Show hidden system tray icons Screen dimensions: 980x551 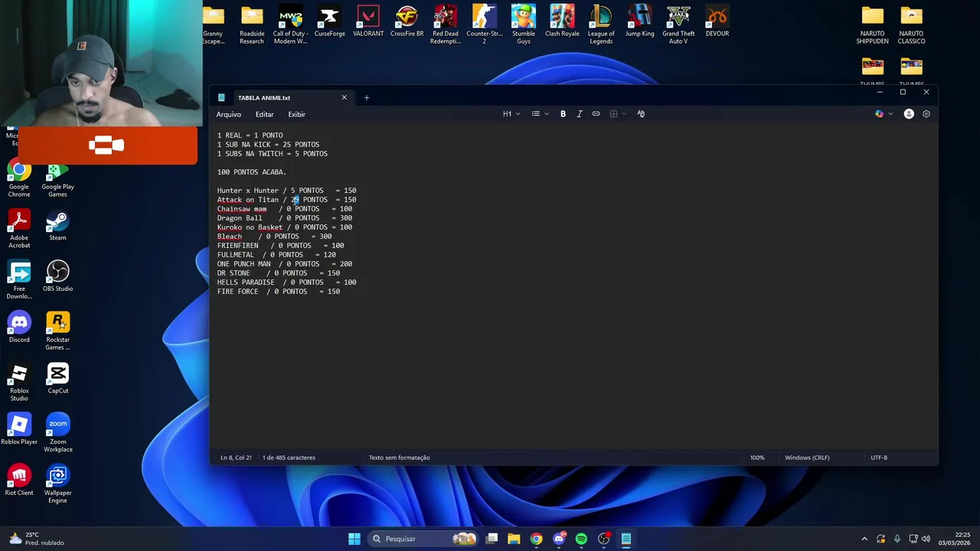(x=864, y=539)
